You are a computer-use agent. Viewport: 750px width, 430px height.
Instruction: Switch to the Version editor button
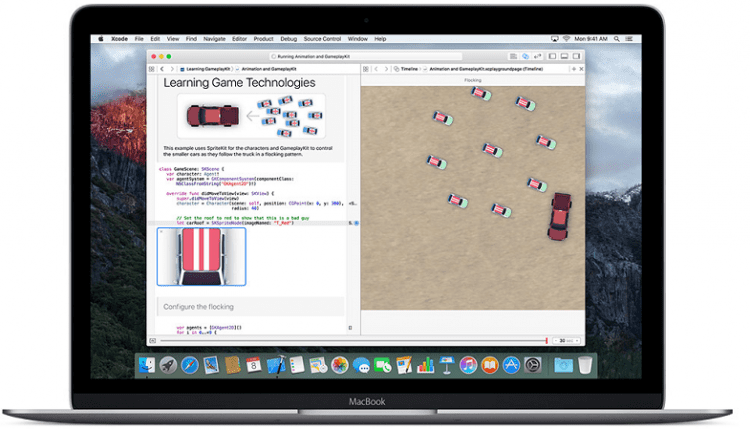point(538,56)
